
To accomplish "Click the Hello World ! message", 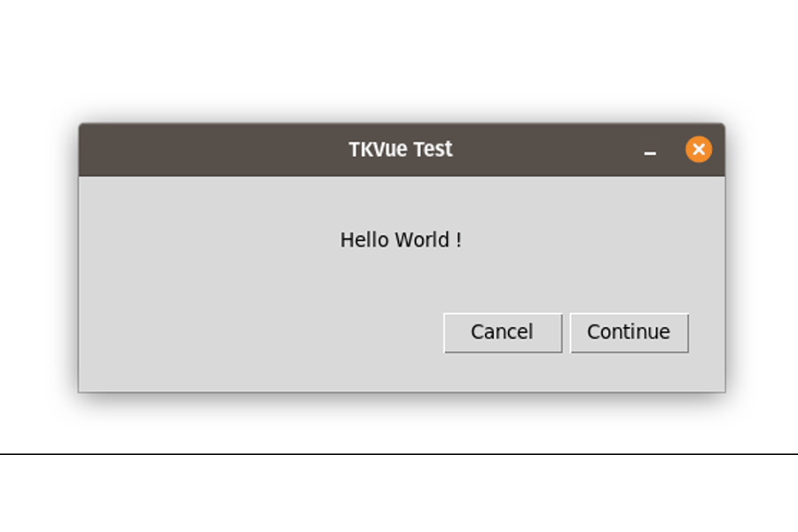I will coord(400,239).
